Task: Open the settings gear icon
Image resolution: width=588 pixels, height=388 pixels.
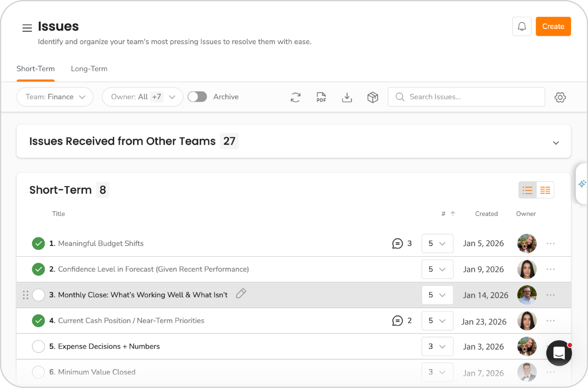Action: coord(560,97)
